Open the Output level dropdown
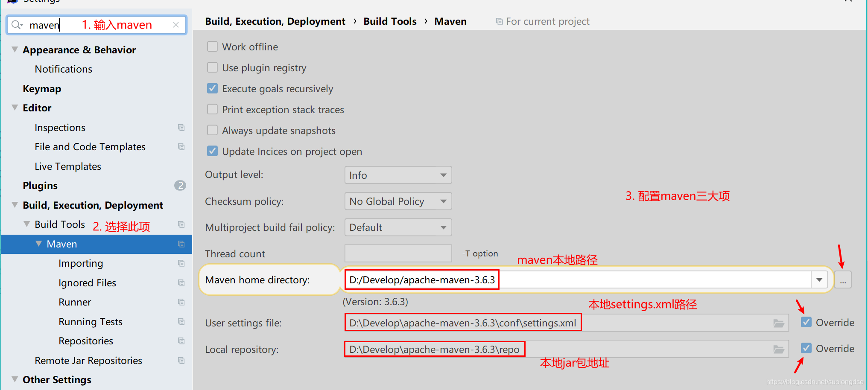 click(398, 175)
